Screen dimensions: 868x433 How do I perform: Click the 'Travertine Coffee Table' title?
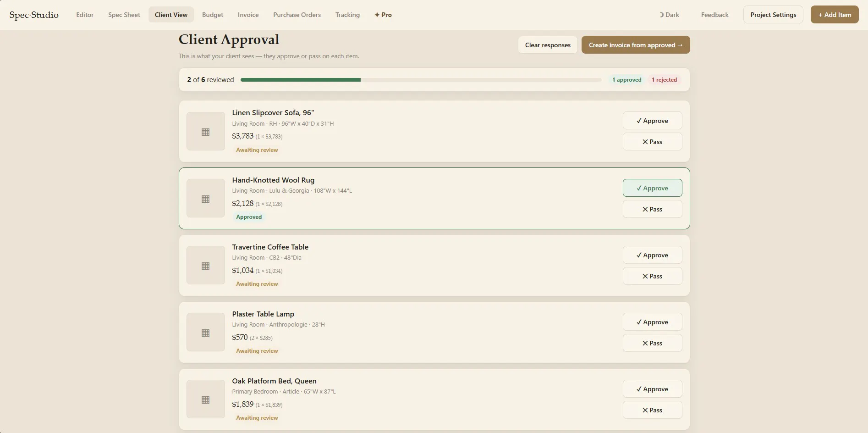point(270,247)
